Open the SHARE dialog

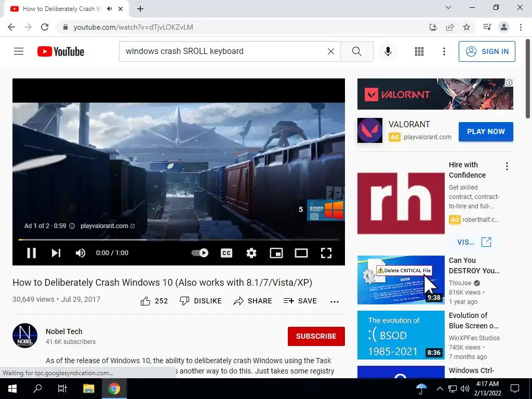253,301
